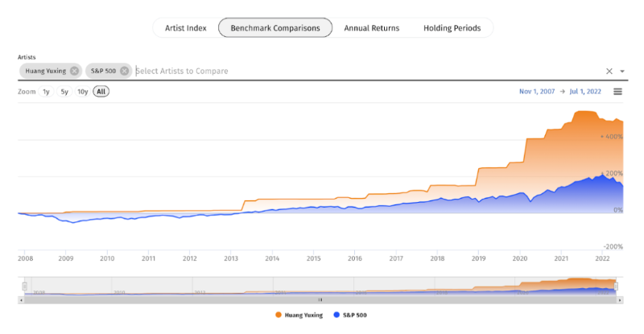Viewport: 644px width, 334px height.
Task: Set zoom to 5y
Action: (x=64, y=92)
